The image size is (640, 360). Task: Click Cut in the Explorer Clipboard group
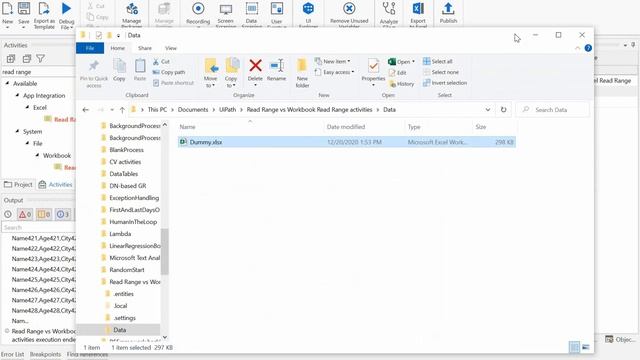coord(161,62)
